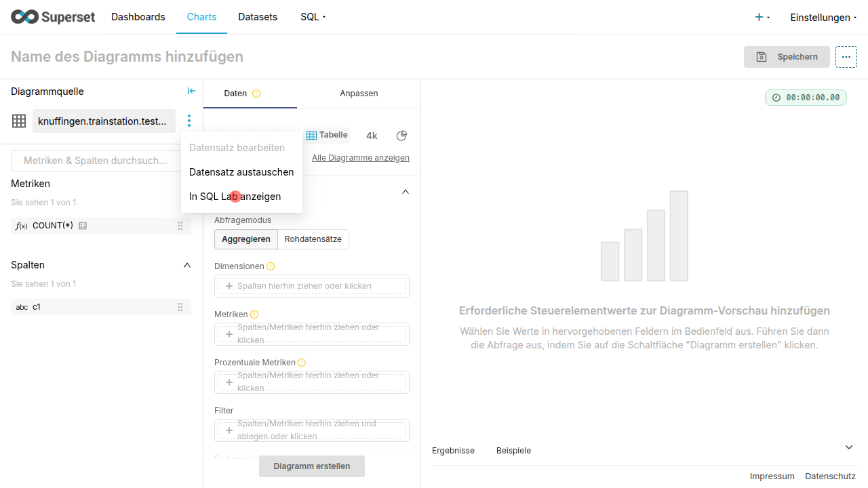Switch query mode to Rohdatensätze
The width and height of the screenshot is (868, 488).
pyautogui.click(x=313, y=239)
